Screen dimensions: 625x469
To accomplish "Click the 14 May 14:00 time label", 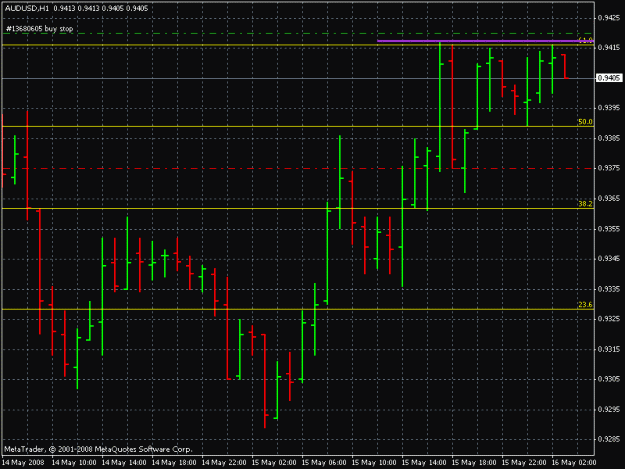I will pyautogui.click(x=124, y=463).
